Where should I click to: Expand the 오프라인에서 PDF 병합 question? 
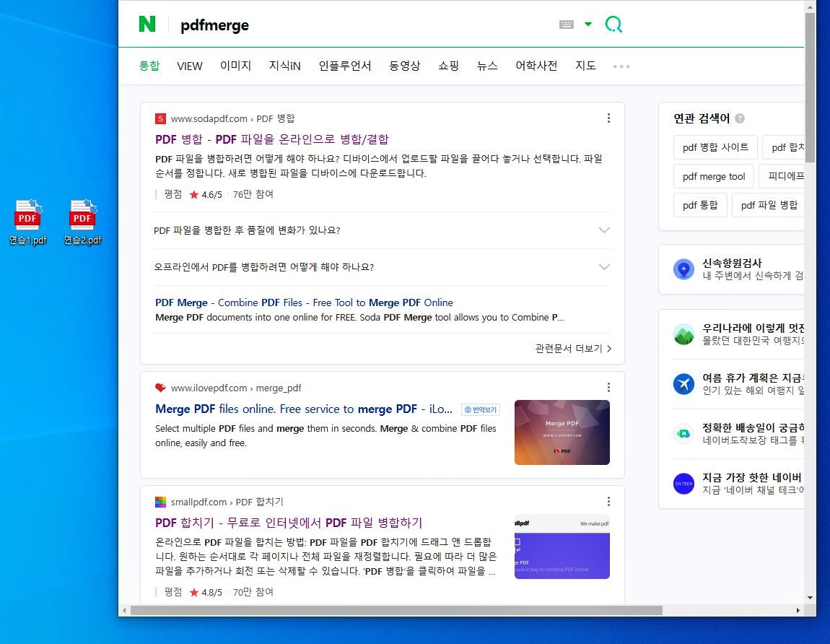click(383, 267)
